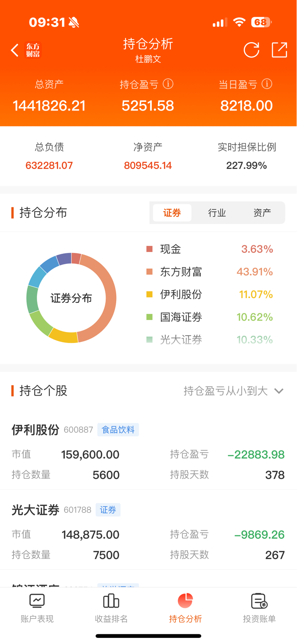Tap the 食品饮料 industry tag
The width and height of the screenshot is (297, 644).
(x=118, y=430)
